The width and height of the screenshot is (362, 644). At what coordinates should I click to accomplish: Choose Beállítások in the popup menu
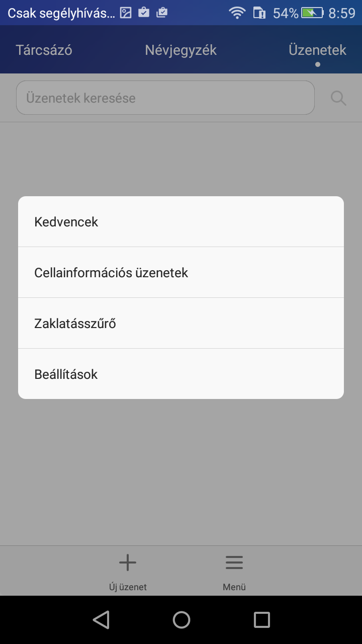click(x=181, y=374)
